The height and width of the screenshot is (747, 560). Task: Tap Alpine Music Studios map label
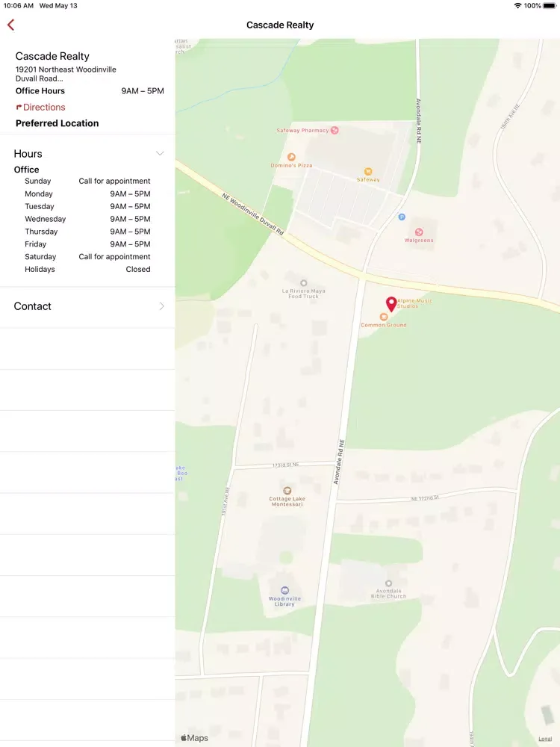tap(414, 303)
